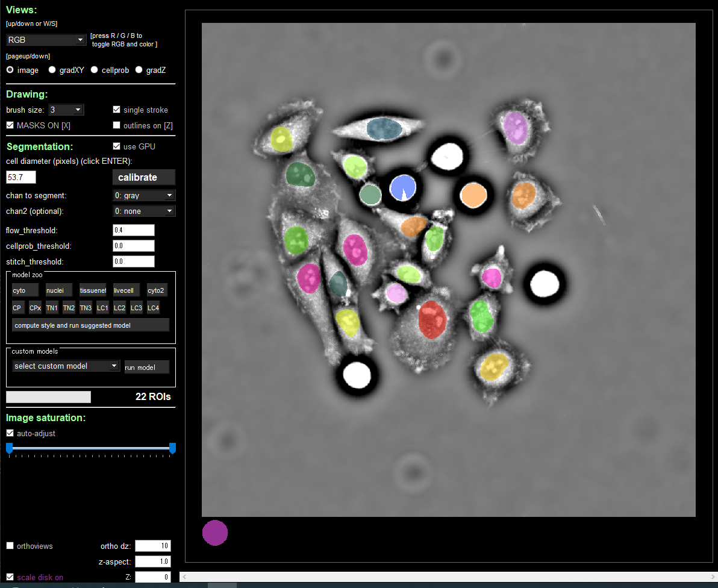Open the chan to segment dropdown
718x588 pixels.
[144, 195]
